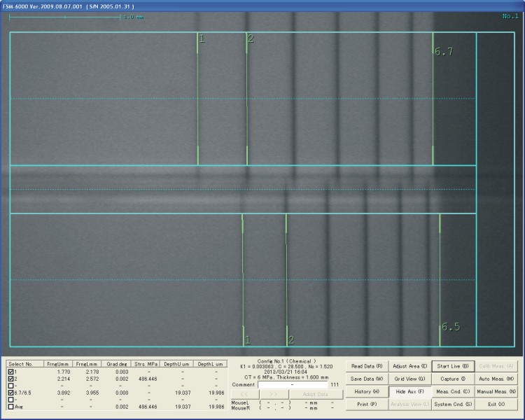
Task: Click the Read Data (R) button
Action: pos(366,366)
